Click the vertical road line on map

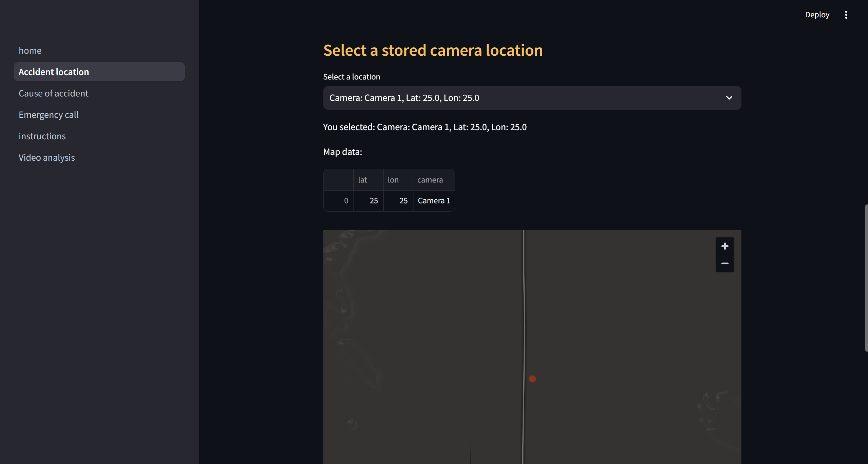tap(524, 306)
